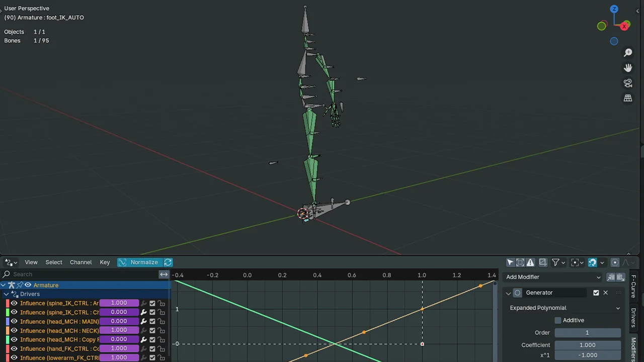Click the Z axis on navigation gizmo
The height and width of the screenshot is (362, 644).
tap(614, 10)
